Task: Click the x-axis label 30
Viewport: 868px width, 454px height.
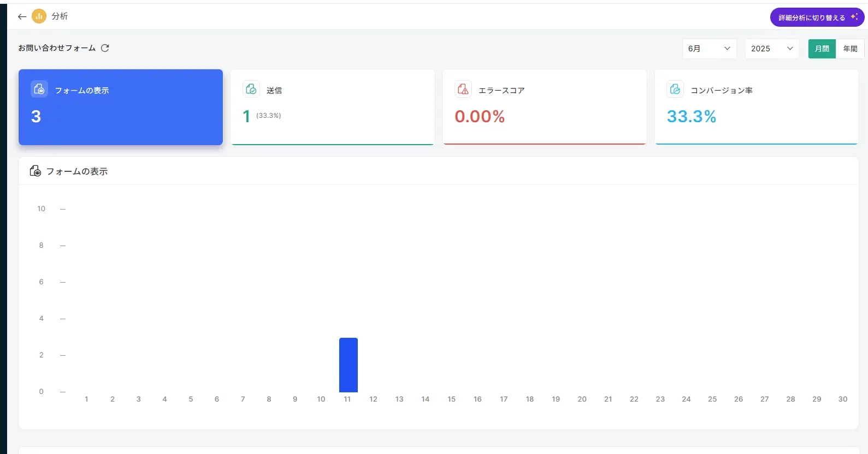Action: coord(843,399)
